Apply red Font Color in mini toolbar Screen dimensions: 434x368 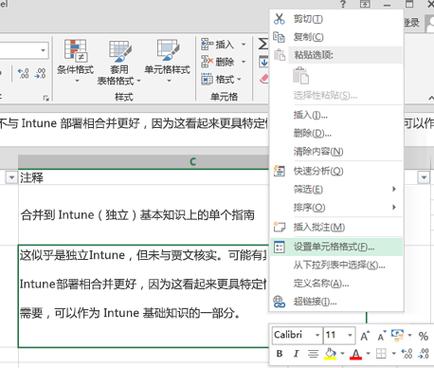click(356, 354)
